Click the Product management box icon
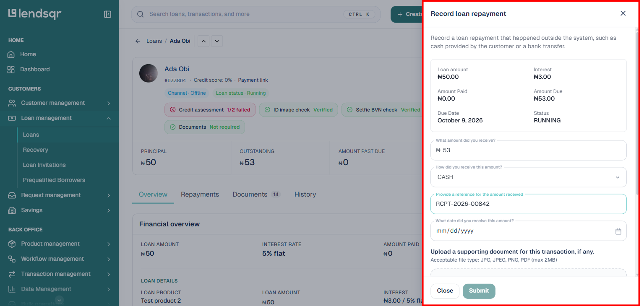 tap(12, 244)
